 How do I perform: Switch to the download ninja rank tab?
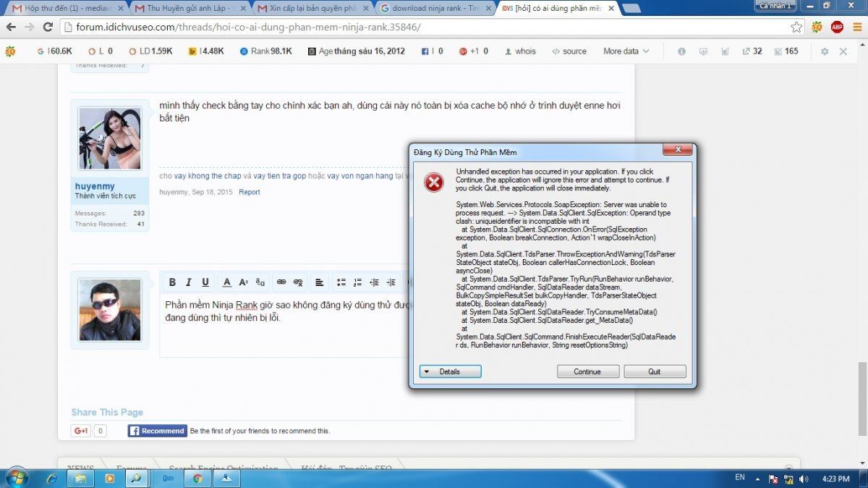point(435,8)
